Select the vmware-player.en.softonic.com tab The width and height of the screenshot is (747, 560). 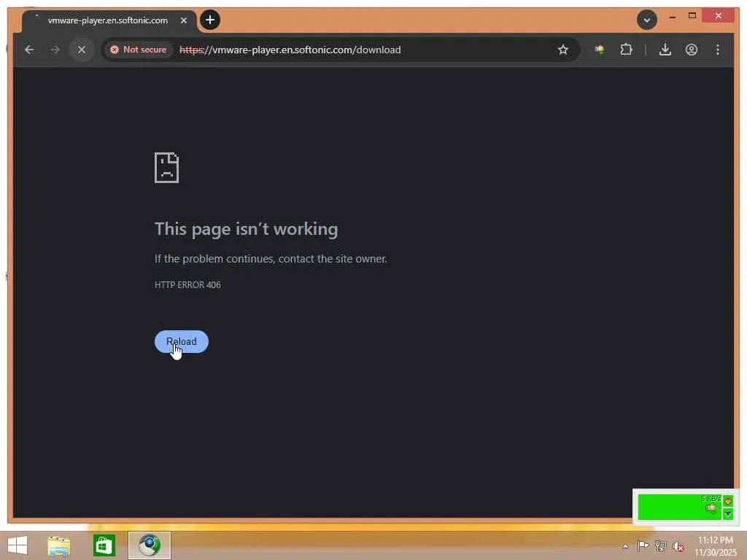click(108, 20)
